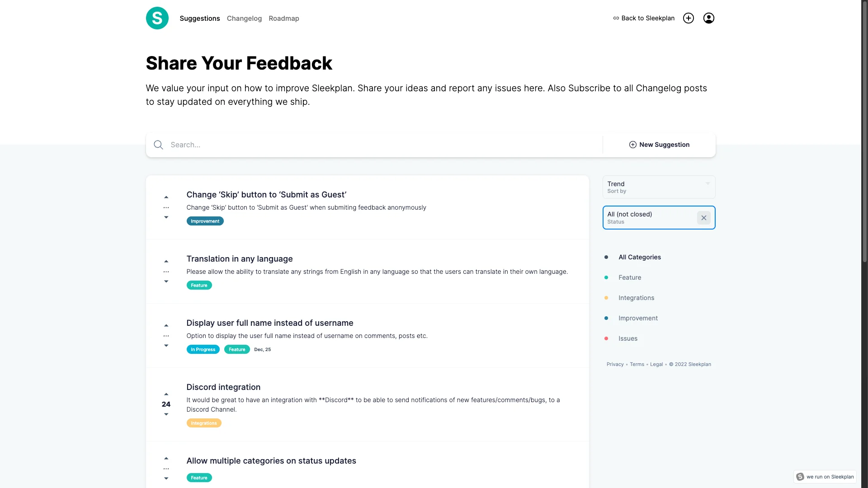Select the Issues category filter

pos(628,338)
